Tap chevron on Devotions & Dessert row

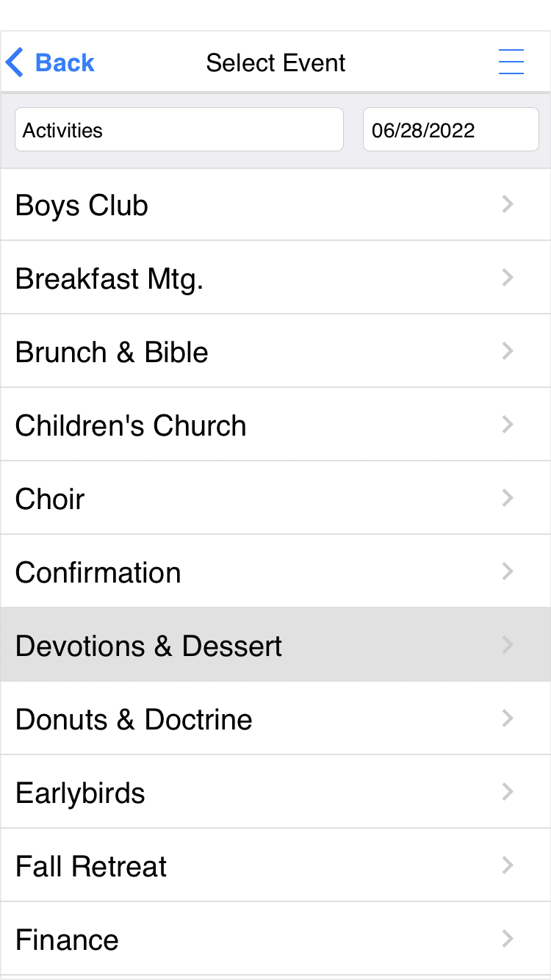click(507, 645)
